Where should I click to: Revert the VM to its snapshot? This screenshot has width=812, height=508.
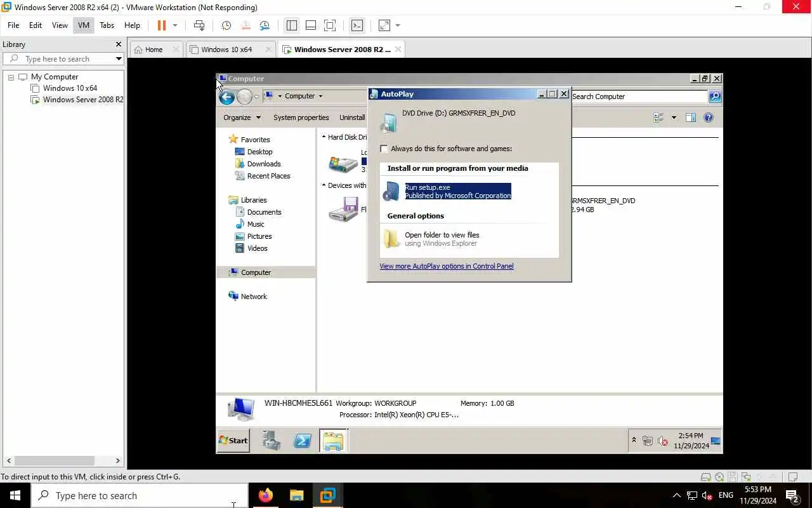click(246, 25)
